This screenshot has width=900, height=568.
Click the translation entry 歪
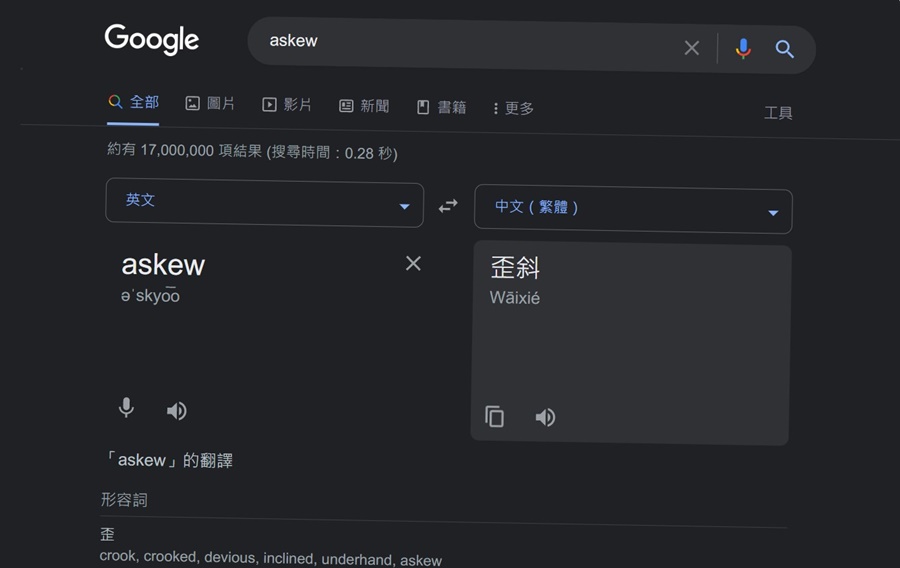point(107,534)
